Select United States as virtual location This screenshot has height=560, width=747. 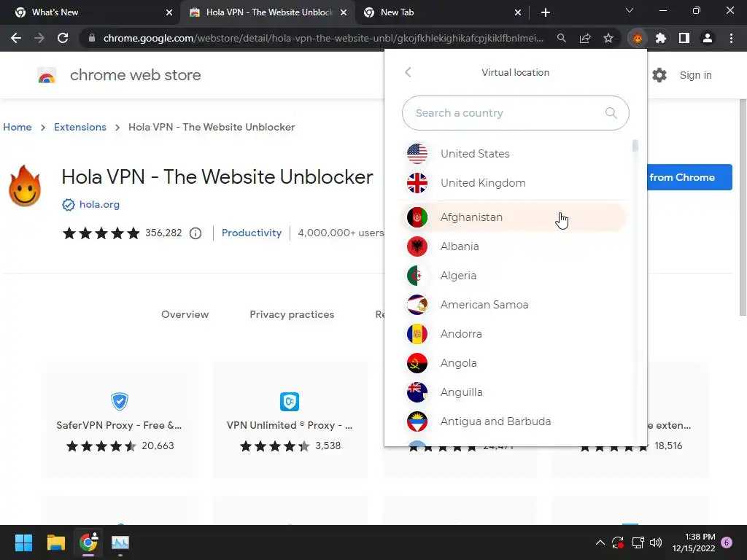tap(513, 154)
